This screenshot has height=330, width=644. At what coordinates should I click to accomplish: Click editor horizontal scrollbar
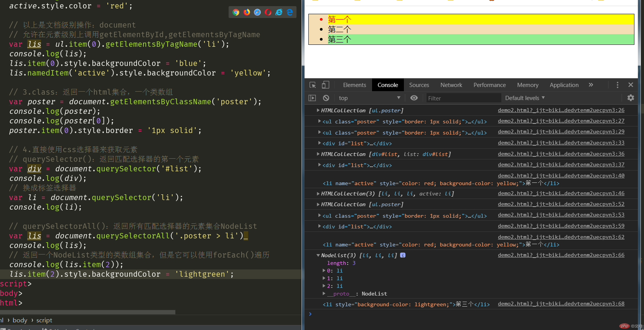(x=87, y=312)
